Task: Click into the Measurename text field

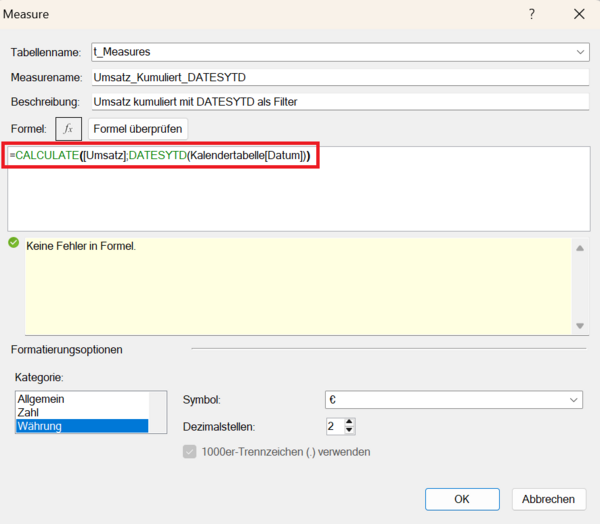Action: [338, 77]
